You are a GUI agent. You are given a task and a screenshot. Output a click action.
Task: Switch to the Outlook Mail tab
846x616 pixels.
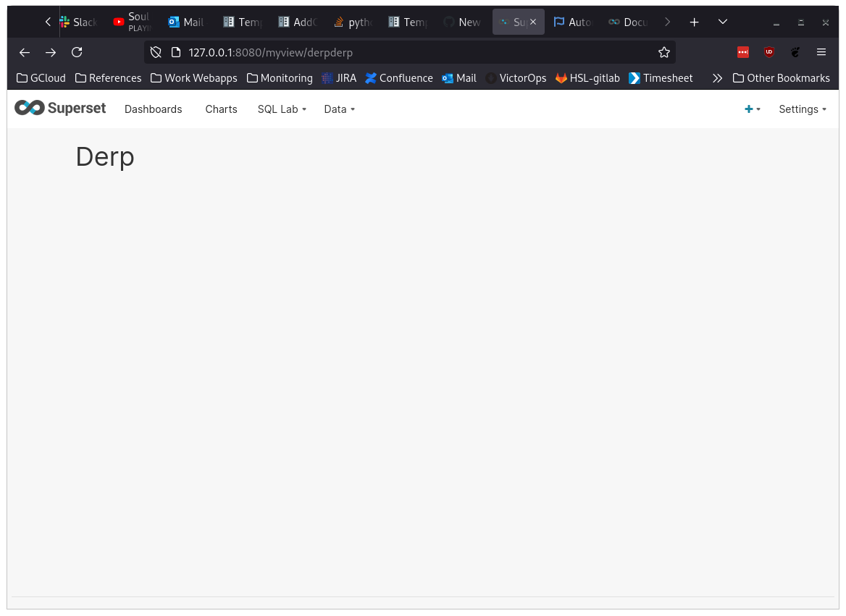(x=186, y=22)
